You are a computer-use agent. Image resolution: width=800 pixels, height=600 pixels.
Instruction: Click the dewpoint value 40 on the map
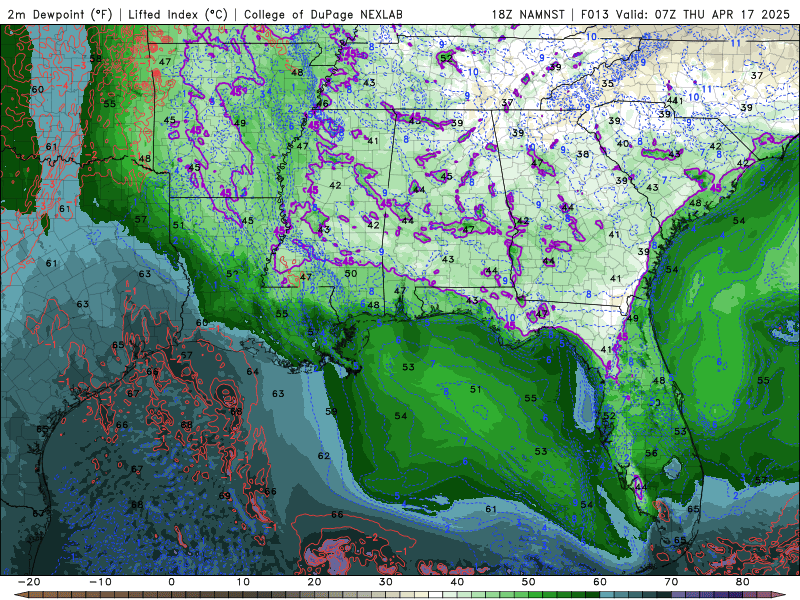[623, 144]
